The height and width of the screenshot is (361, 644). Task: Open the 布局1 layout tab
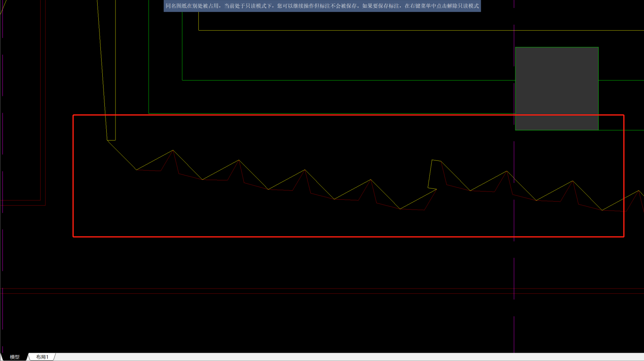[42, 357]
